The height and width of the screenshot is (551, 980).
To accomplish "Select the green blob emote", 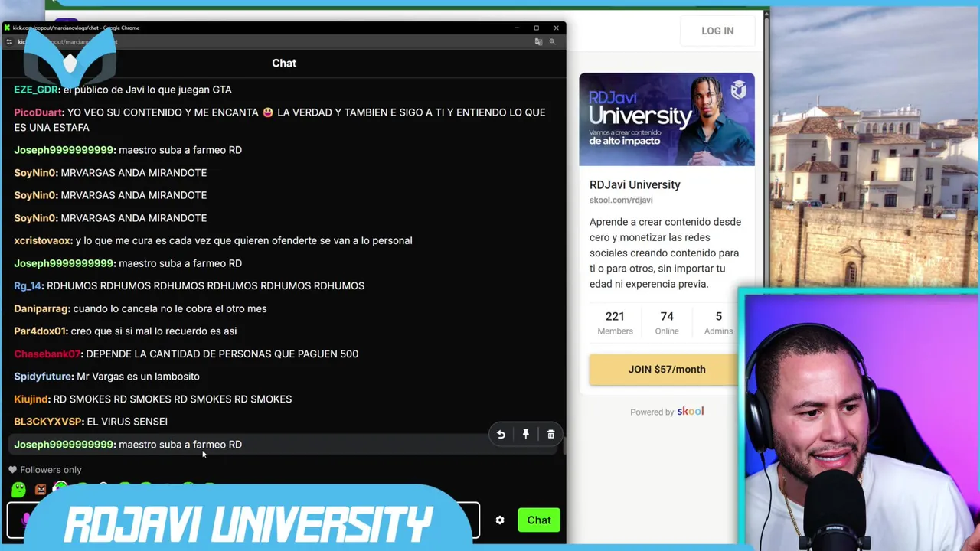I will pyautogui.click(x=18, y=489).
